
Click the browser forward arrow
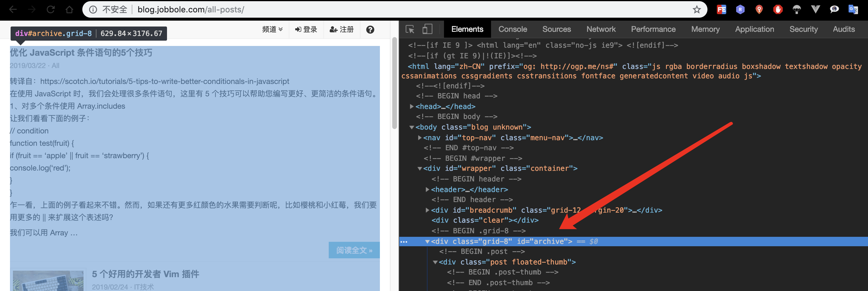click(x=32, y=9)
